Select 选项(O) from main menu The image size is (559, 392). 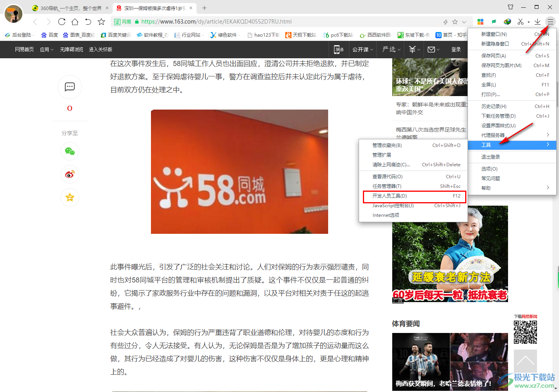pyautogui.click(x=512, y=169)
